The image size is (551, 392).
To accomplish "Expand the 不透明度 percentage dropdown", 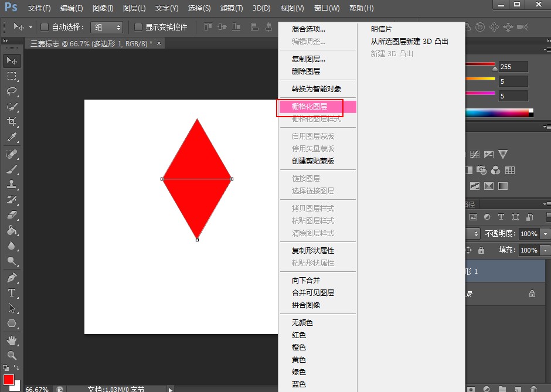I will click(x=546, y=233).
